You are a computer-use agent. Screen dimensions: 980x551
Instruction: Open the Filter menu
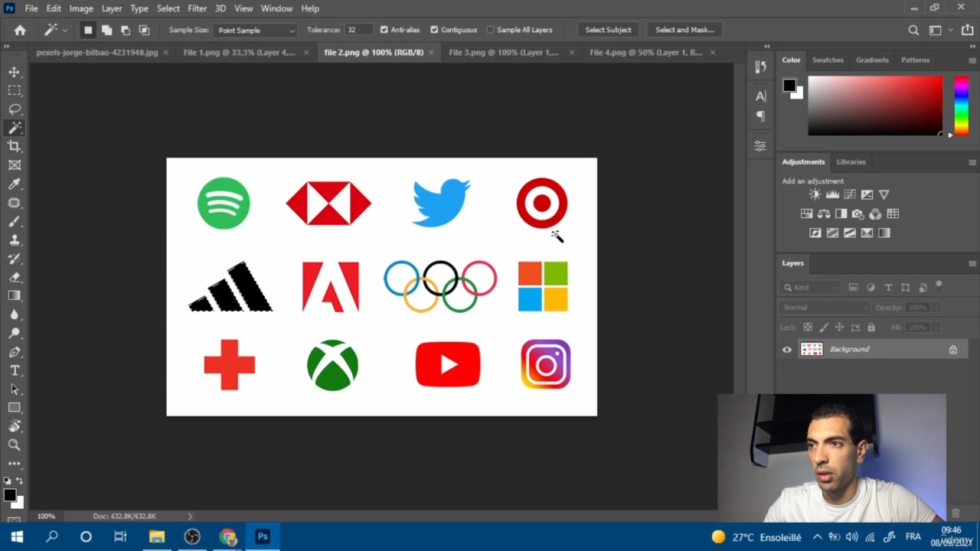coord(197,8)
